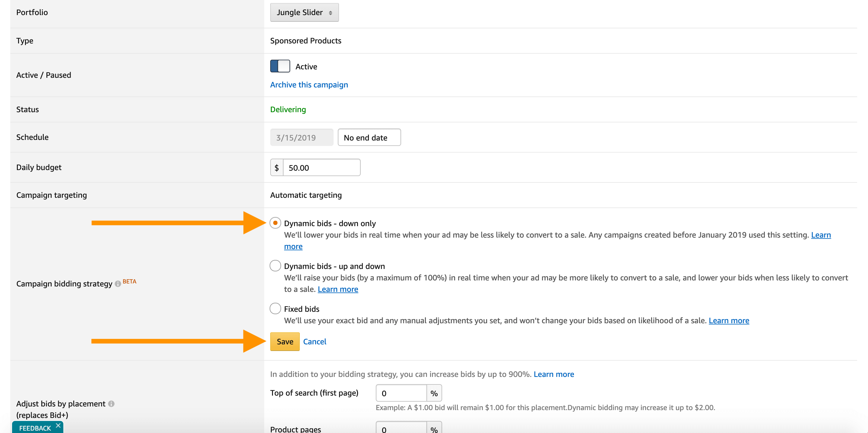The width and height of the screenshot is (868, 433).
Task: Open the Jungle Slider portfolio dropdown
Action: (304, 12)
